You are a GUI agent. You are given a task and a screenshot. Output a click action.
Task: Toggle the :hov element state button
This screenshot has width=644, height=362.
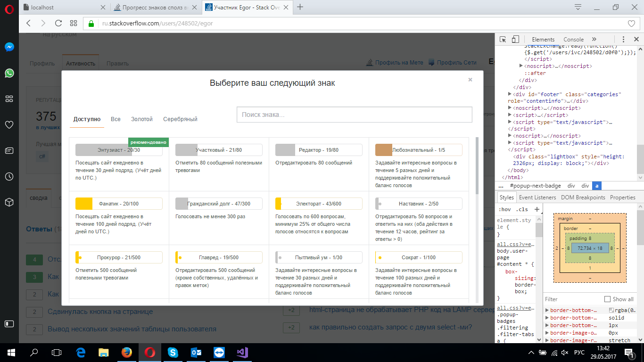[x=504, y=209]
